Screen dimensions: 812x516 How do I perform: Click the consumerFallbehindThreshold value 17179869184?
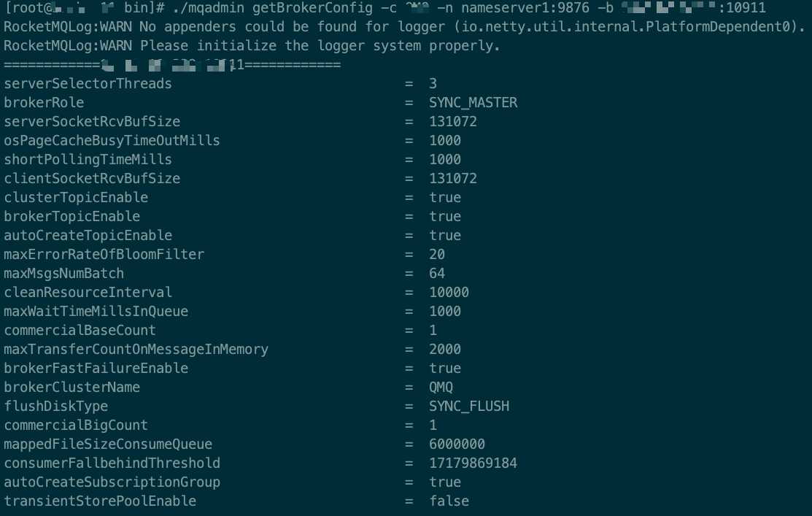pos(473,463)
